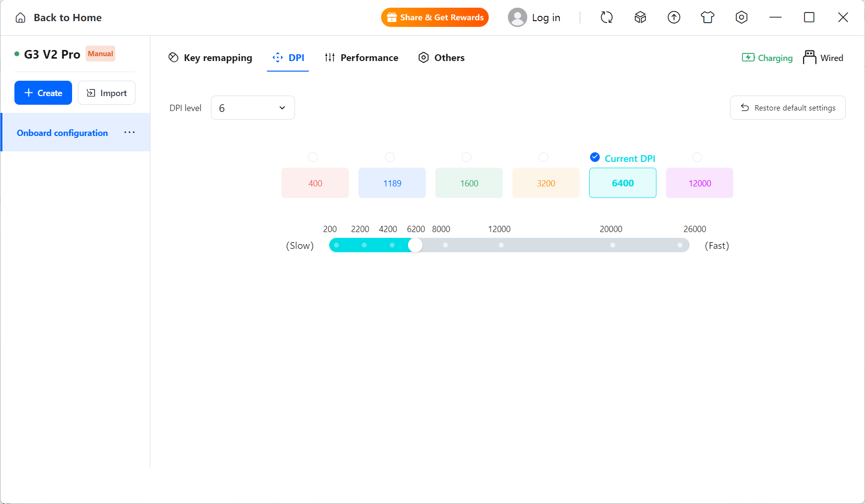
Task: Switch to the Performance tab
Action: (x=361, y=58)
